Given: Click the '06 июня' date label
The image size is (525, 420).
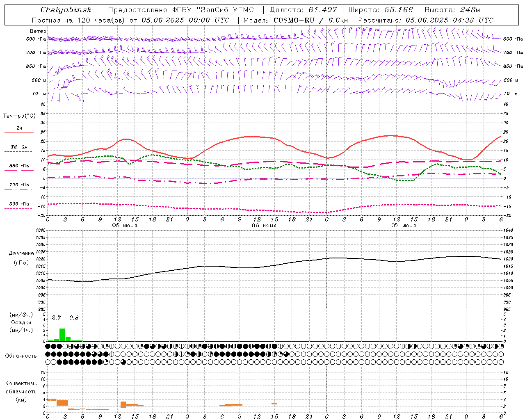Looking at the screenshot, I should (x=264, y=226).
